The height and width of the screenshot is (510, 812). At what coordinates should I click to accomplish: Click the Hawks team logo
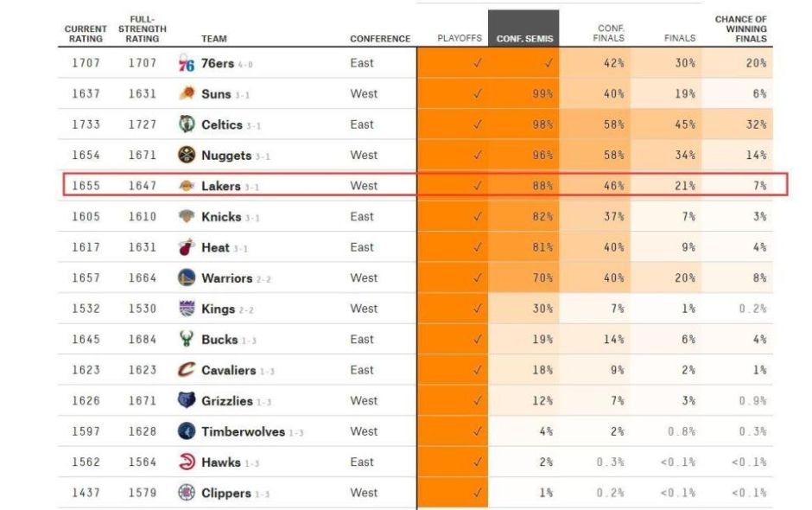pos(186,462)
